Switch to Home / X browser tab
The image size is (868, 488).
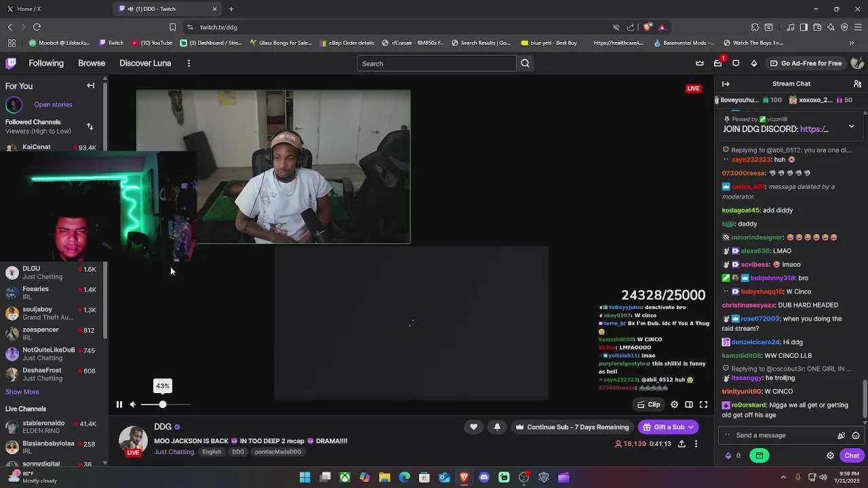[54, 9]
